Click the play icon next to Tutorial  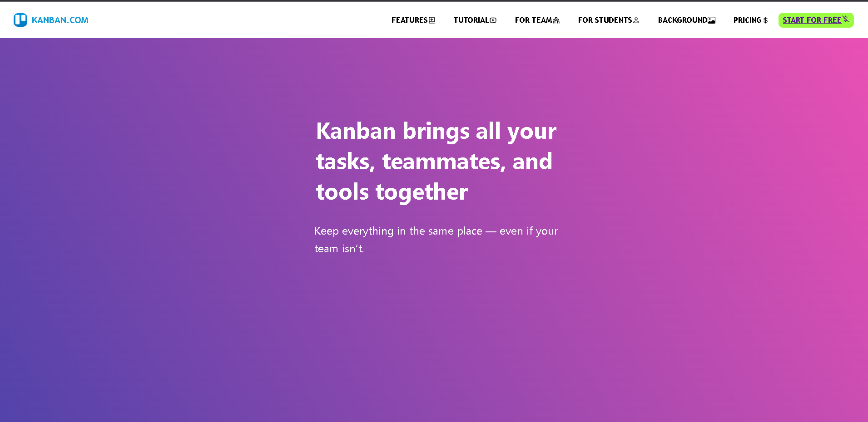493,20
